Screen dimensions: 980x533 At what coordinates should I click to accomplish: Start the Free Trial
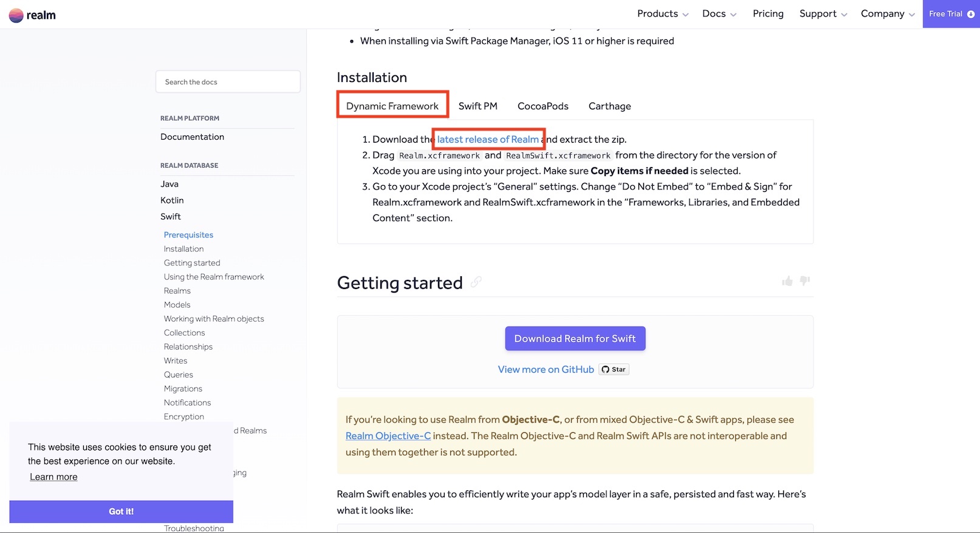point(951,14)
